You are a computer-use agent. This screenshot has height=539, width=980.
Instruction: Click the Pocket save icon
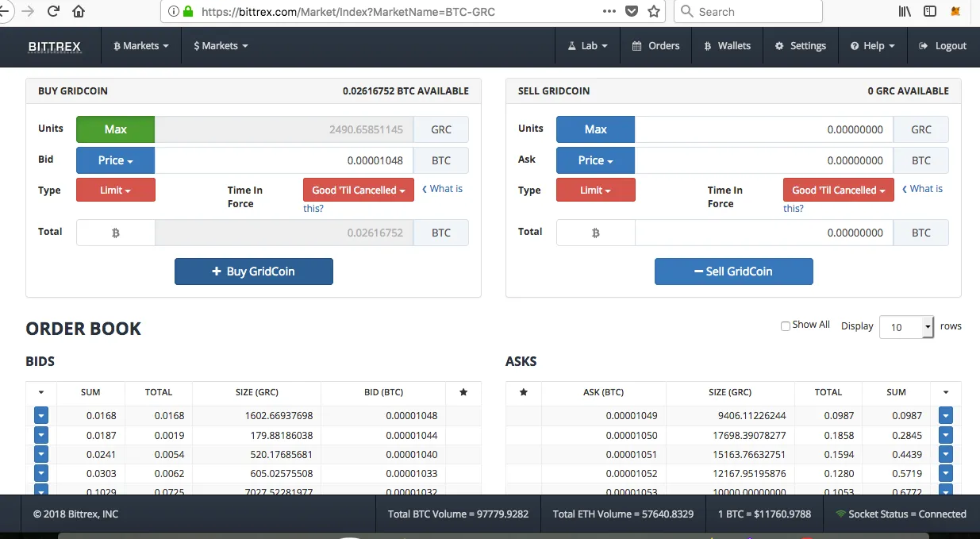(632, 11)
